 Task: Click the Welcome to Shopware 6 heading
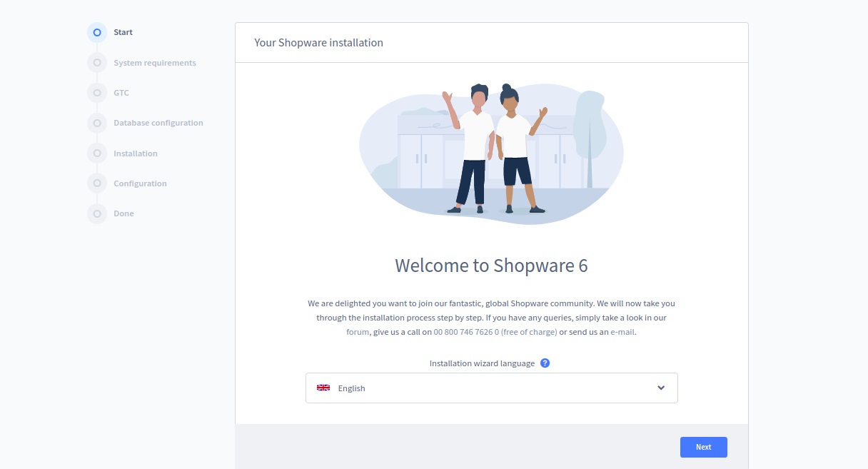(x=491, y=266)
